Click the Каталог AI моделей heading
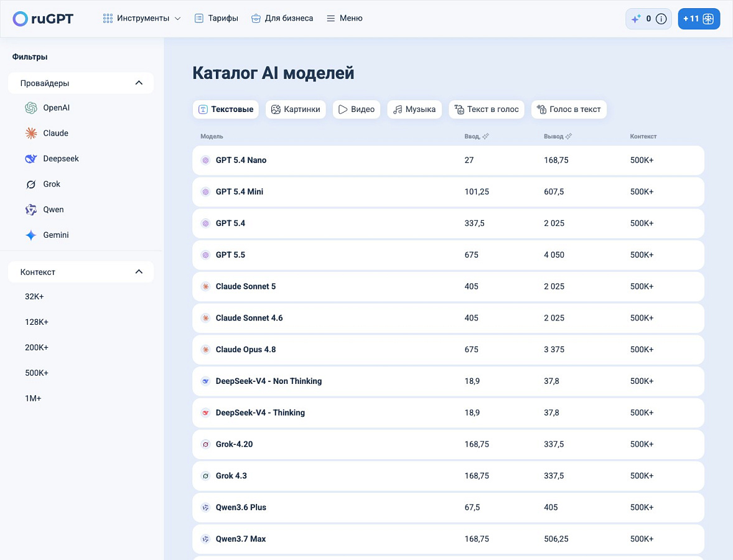This screenshot has height=560, width=733. (x=273, y=73)
